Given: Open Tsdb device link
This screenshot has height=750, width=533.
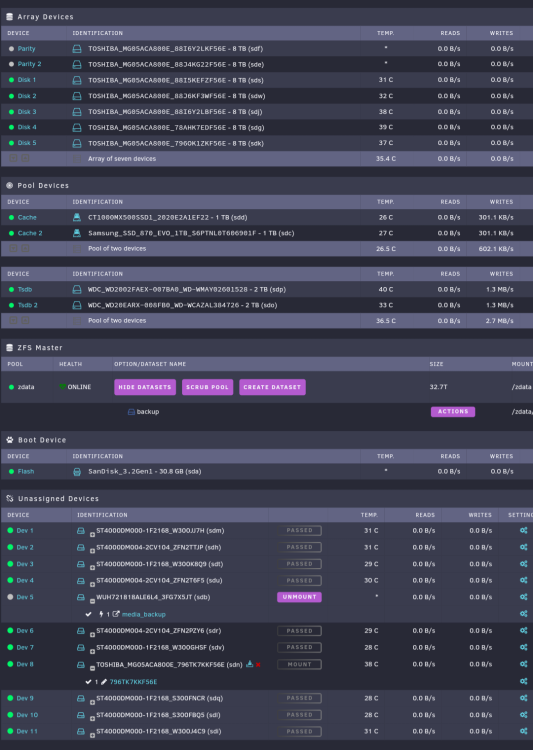Looking at the screenshot, I should point(25,289).
